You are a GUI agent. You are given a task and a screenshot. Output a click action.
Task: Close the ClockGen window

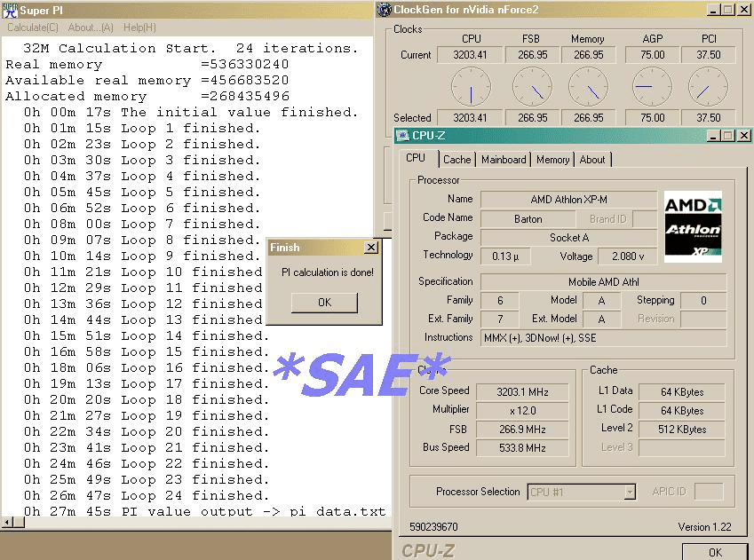(x=743, y=9)
